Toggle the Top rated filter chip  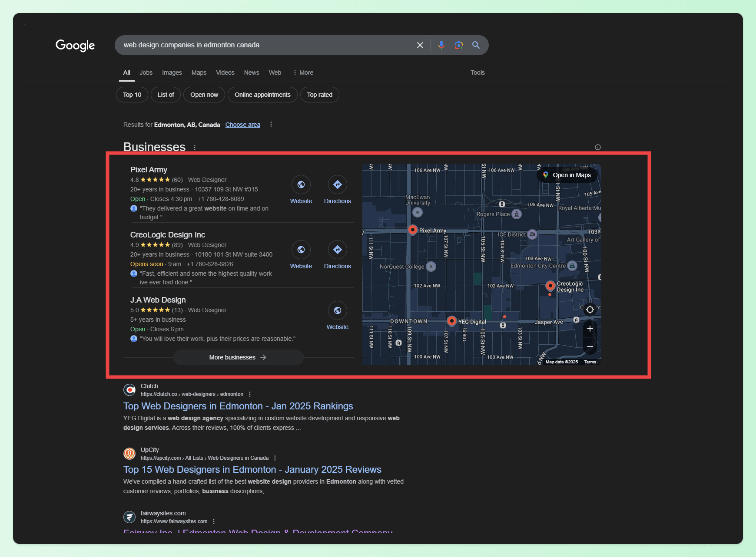[x=320, y=95]
